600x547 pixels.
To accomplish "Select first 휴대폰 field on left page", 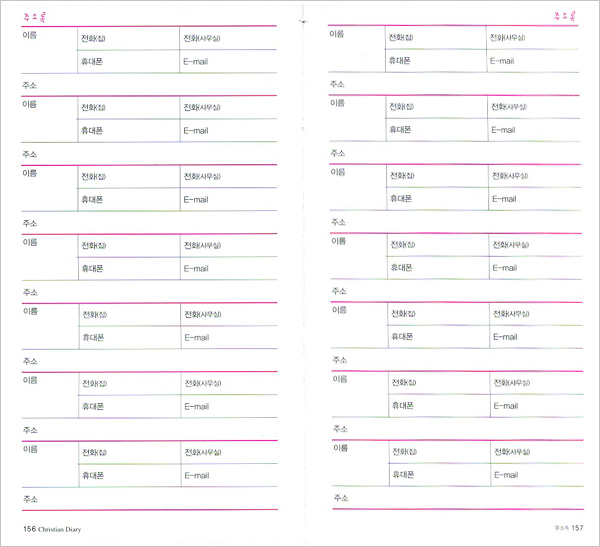I will pos(129,61).
